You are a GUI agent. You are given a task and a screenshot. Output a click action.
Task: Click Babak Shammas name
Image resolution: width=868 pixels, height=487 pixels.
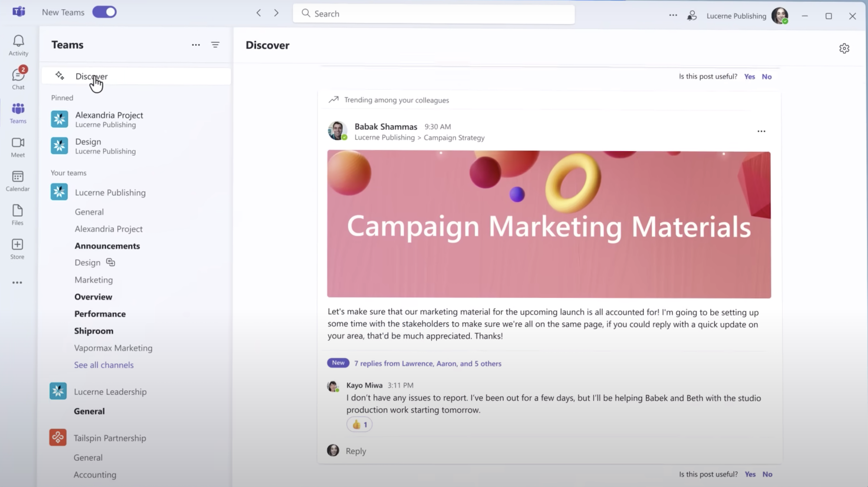pyautogui.click(x=386, y=126)
